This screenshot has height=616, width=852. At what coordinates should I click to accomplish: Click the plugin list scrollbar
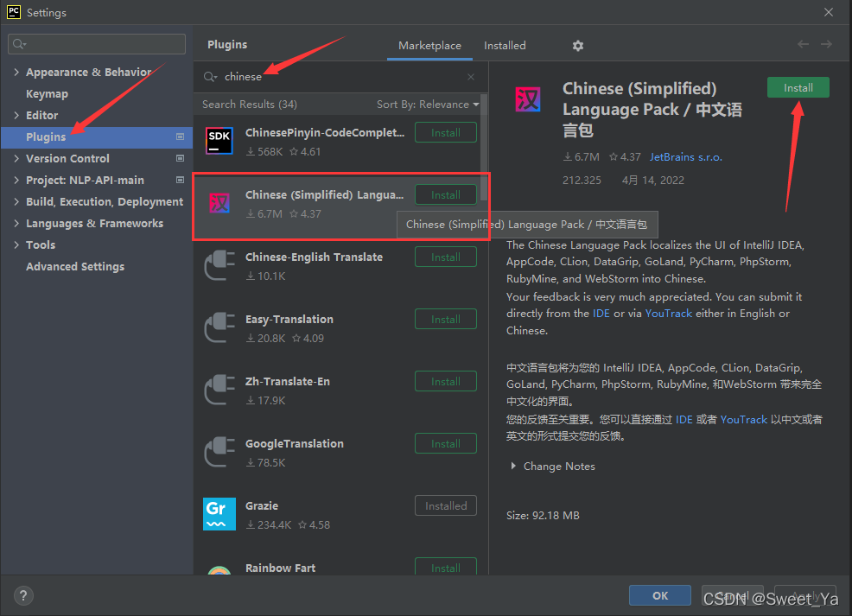point(484,147)
